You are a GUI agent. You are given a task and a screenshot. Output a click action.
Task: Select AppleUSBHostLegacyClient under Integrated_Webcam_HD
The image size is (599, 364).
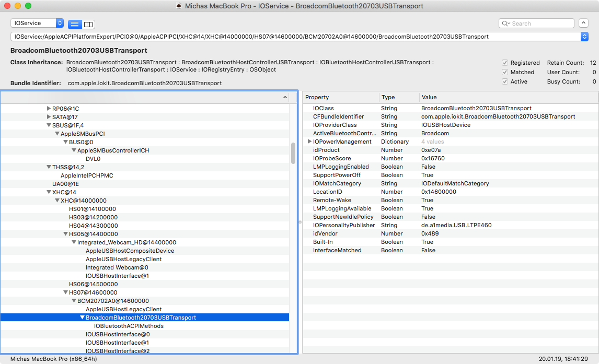click(x=145, y=259)
